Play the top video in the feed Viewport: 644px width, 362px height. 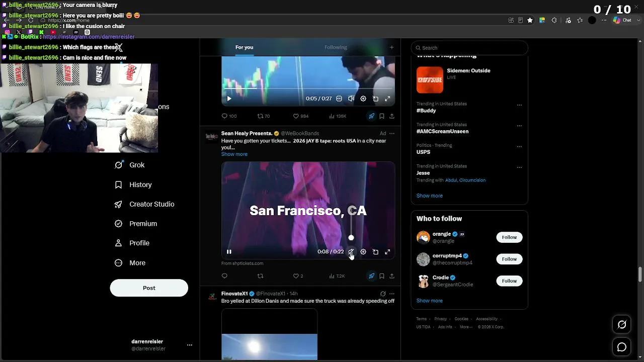coord(229,99)
